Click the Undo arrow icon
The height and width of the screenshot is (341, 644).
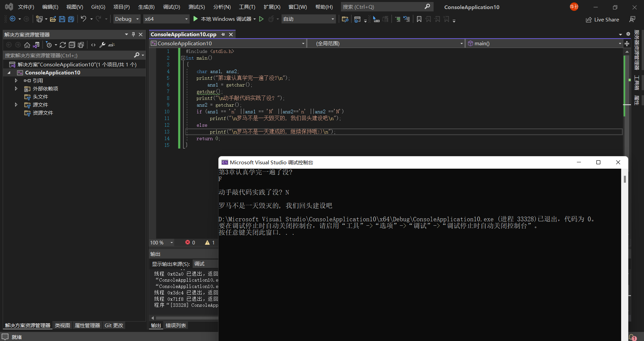coord(84,19)
